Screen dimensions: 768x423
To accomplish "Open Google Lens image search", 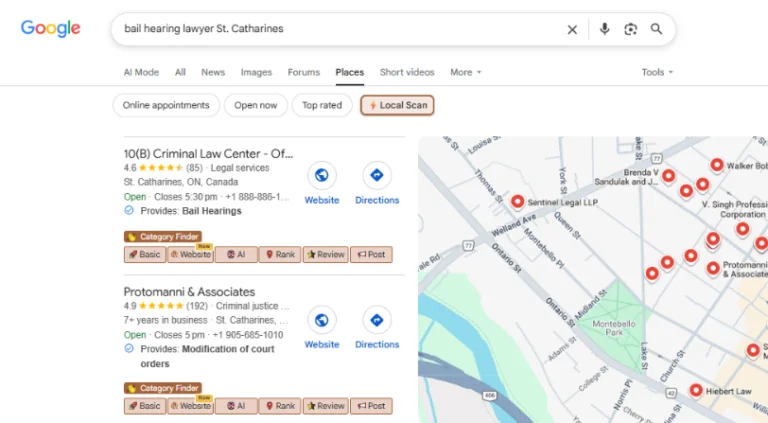I will (630, 29).
